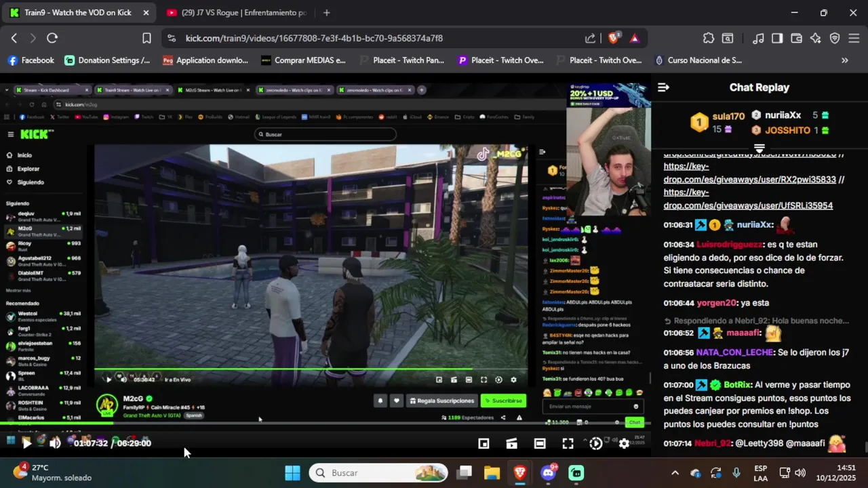
Task: Open the playback speed menu
Action: click(x=595, y=443)
